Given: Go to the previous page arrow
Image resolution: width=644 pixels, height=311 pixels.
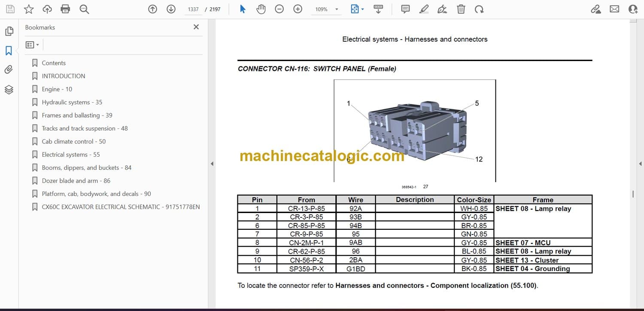Looking at the screenshot, I should tap(152, 9).
